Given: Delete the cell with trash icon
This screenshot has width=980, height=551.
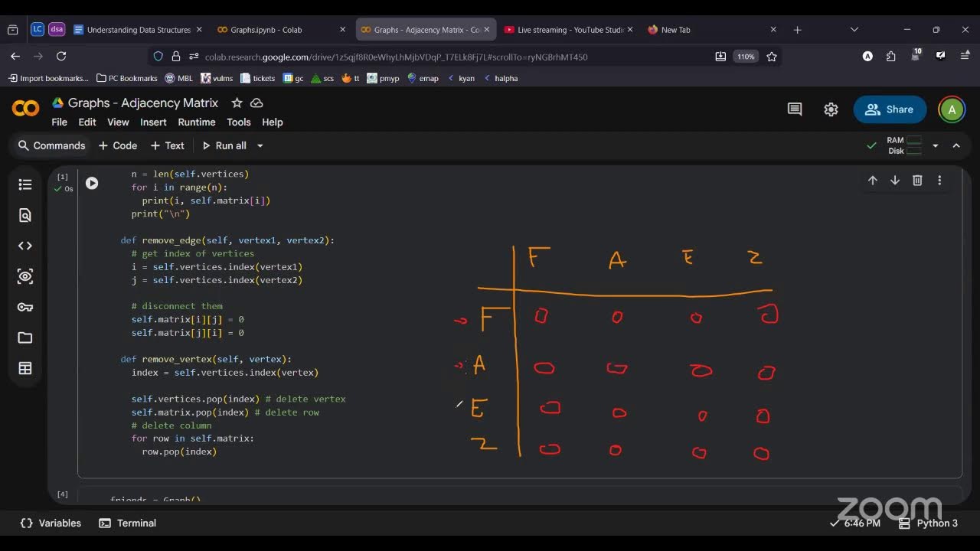Looking at the screenshot, I should pyautogui.click(x=917, y=181).
